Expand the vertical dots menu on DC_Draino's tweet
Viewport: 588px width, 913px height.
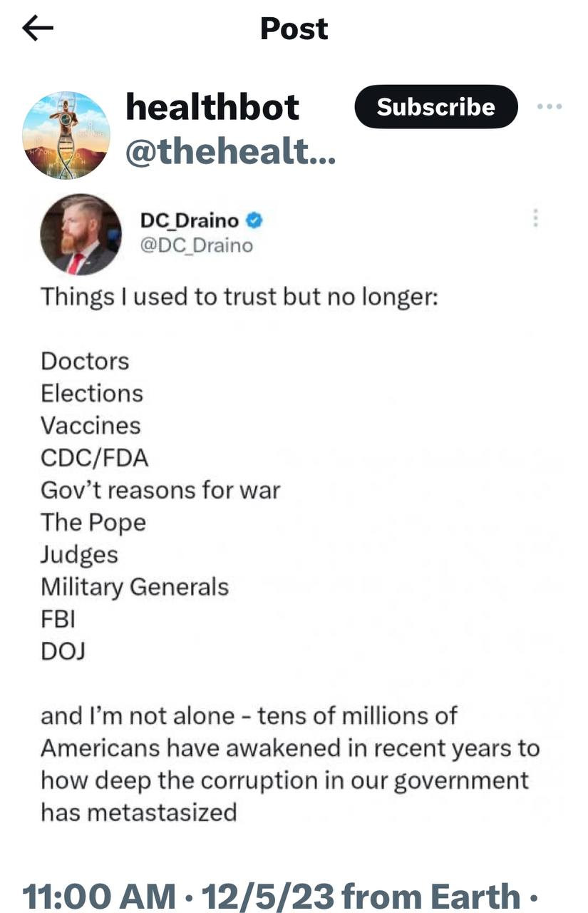point(535,218)
